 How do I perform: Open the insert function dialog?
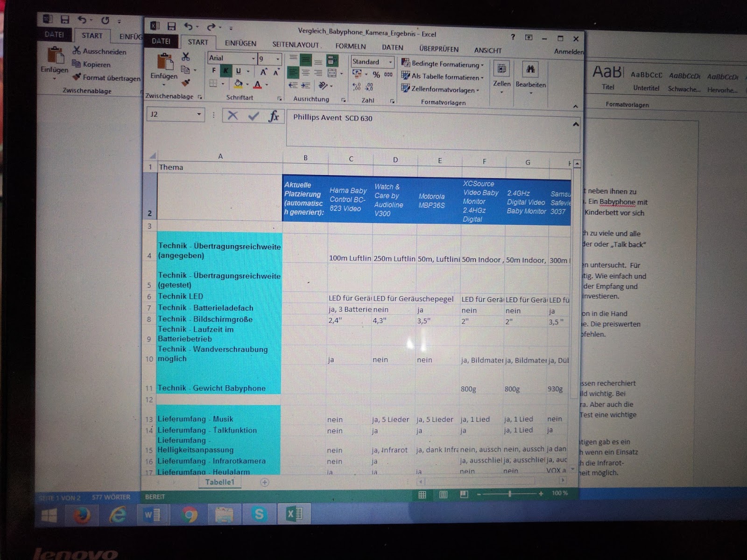tap(274, 116)
